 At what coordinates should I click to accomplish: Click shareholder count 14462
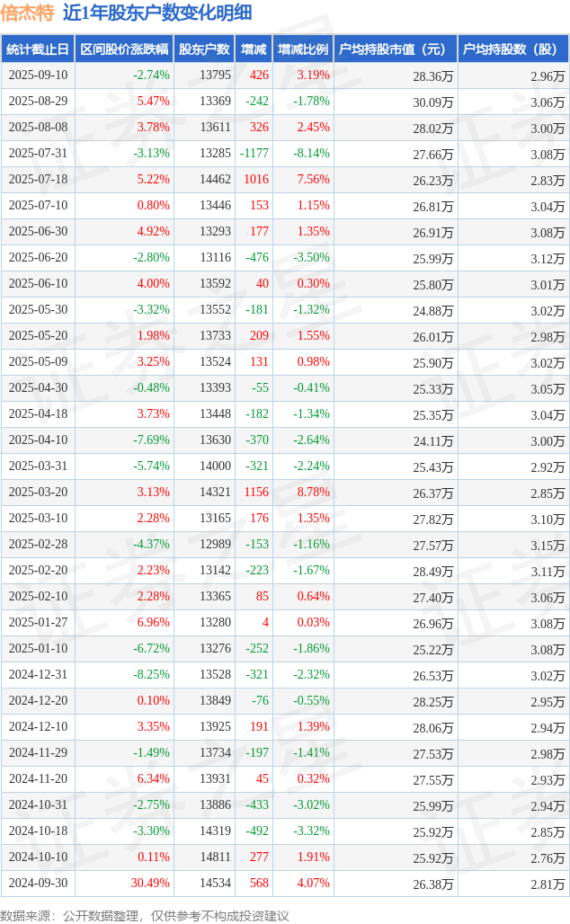[x=215, y=179]
